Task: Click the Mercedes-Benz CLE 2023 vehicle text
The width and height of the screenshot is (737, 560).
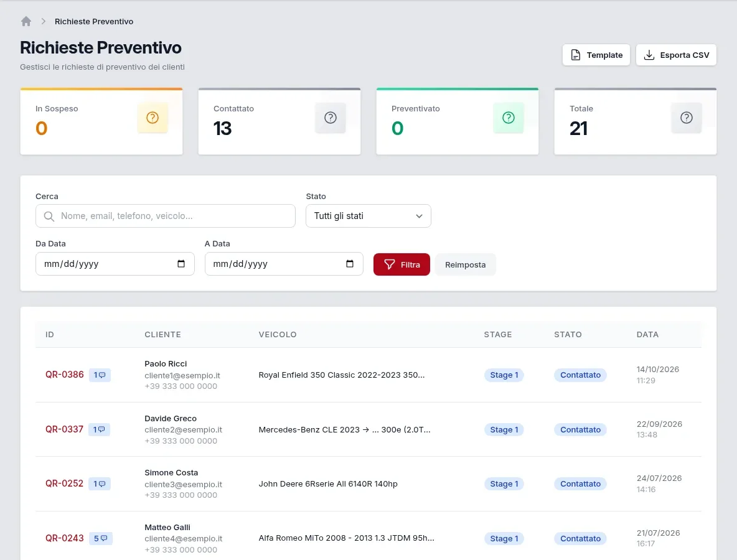Action: [x=344, y=429]
